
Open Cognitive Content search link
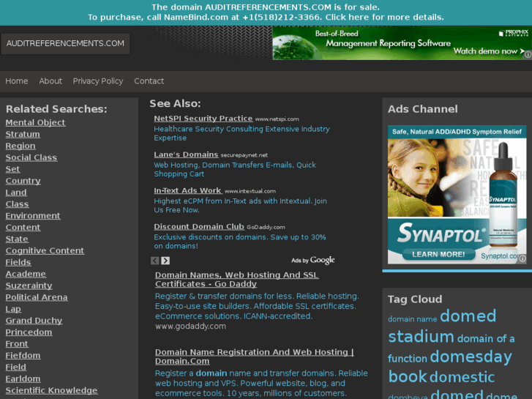point(45,250)
